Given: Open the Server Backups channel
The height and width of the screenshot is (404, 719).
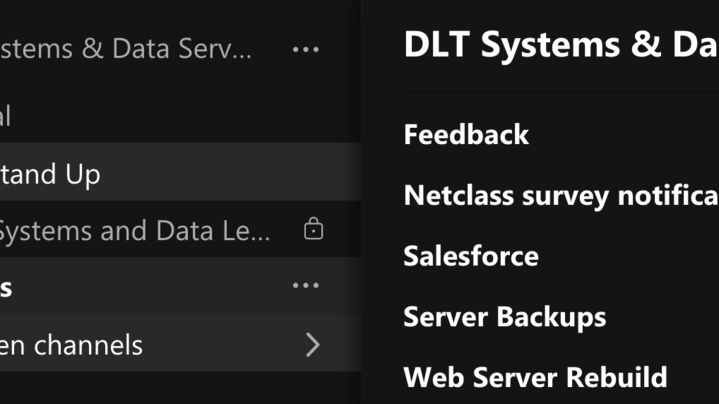Looking at the screenshot, I should [x=504, y=317].
